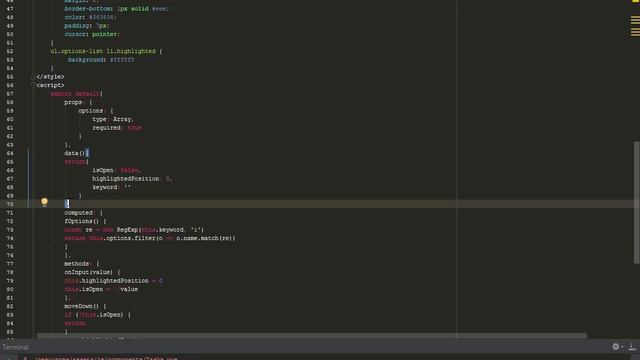640x360 pixels.
Task: Collapse the <script> block fold marker
Action: (x=33, y=85)
